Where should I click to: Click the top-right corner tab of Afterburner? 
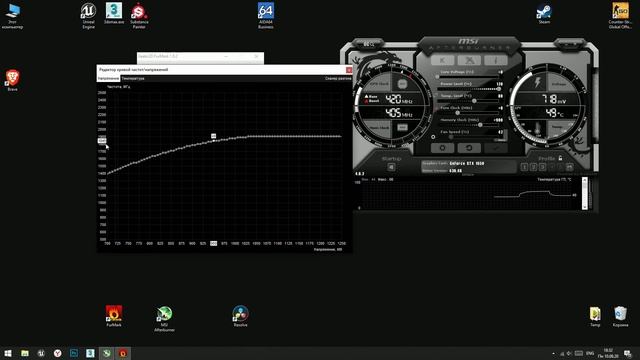pyautogui.click(x=570, y=44)
